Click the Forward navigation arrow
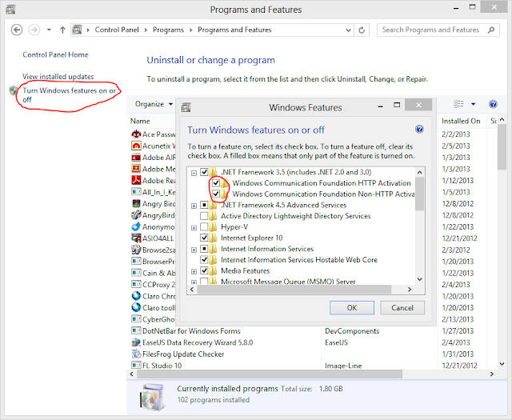Screen dimensions: 512x420 click(34, 30)
